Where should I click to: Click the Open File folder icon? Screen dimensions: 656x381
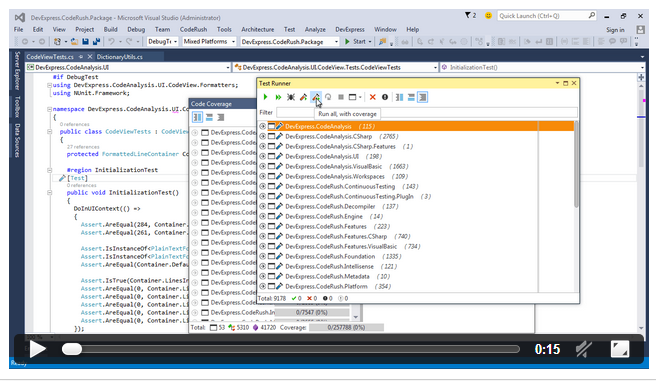coord(74,41)
